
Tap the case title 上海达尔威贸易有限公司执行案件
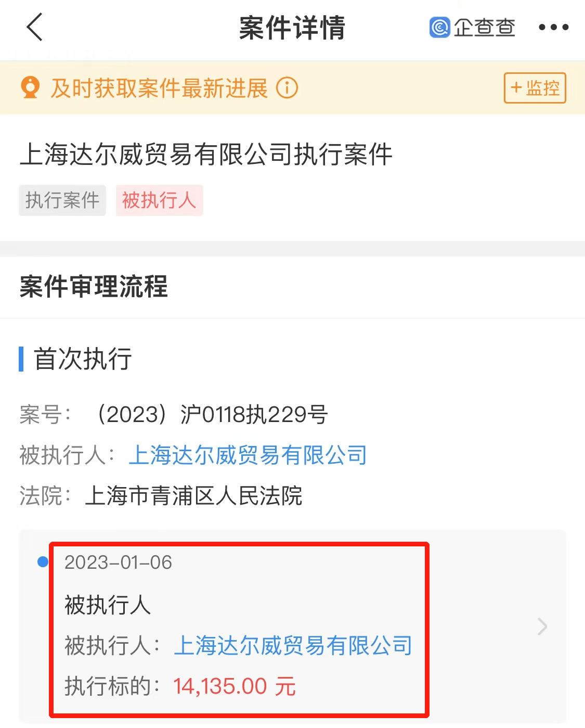tap(206, 155)
